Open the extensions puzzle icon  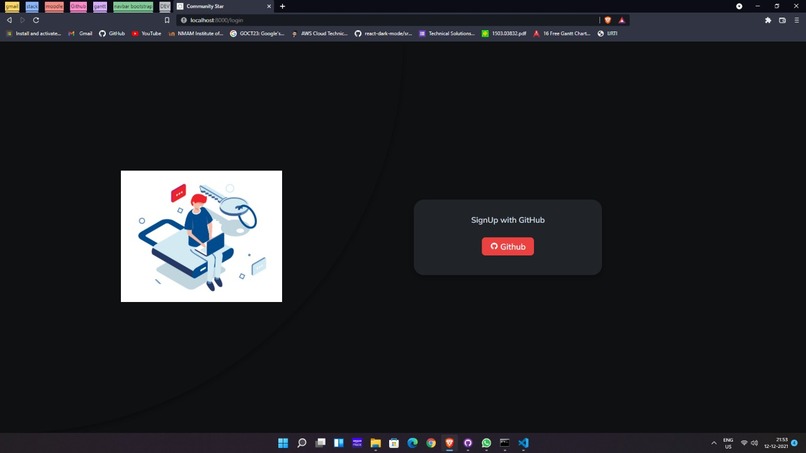(x=768, y=20)
